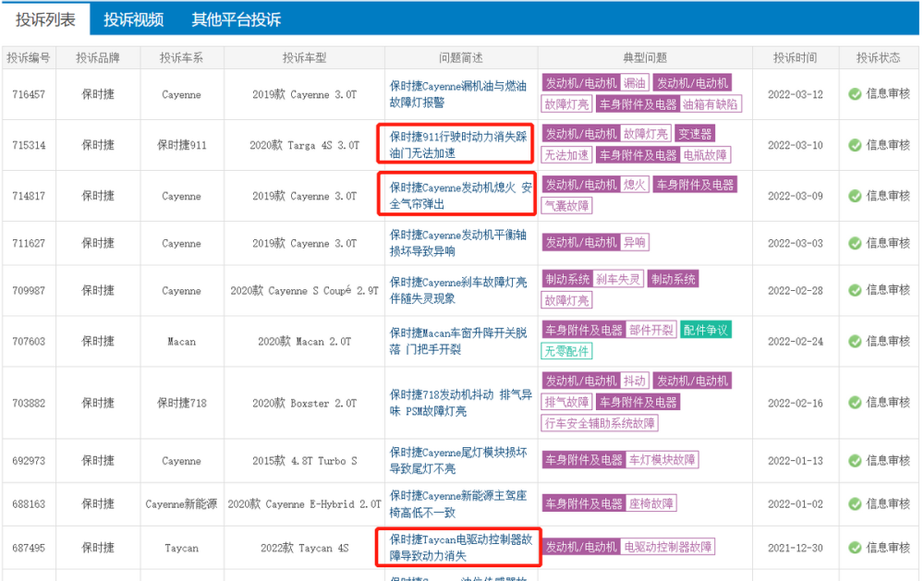The image size is (924, 581).
Task: Click the 电驱动控制器故障 tag
Action: click(x=668, y=547)
